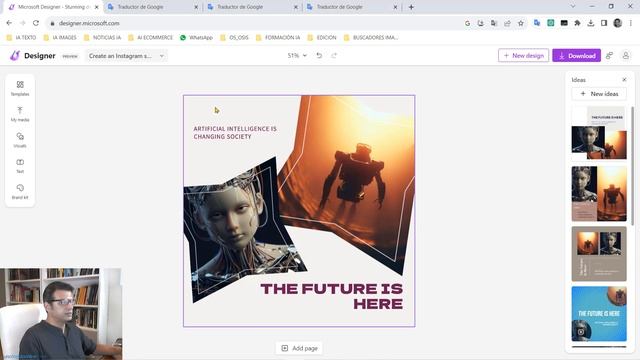Reload the current page
Viewport: 640px width, 360px height.
36,23
